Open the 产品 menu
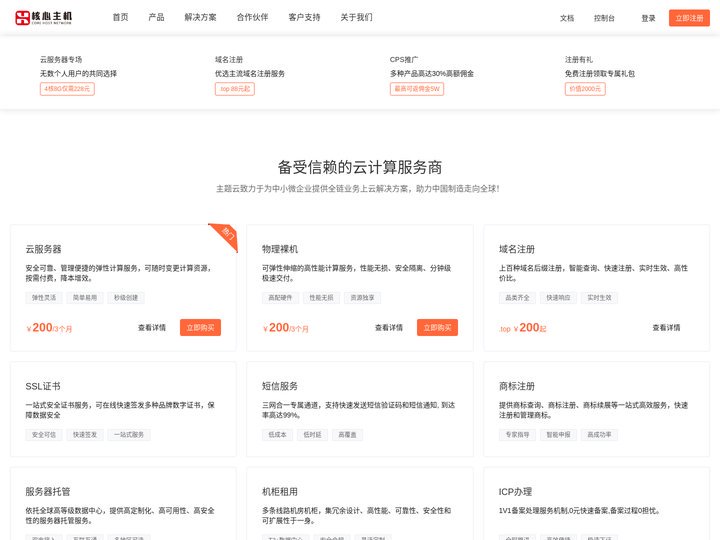Screen dimensions: 720x540 156,17
